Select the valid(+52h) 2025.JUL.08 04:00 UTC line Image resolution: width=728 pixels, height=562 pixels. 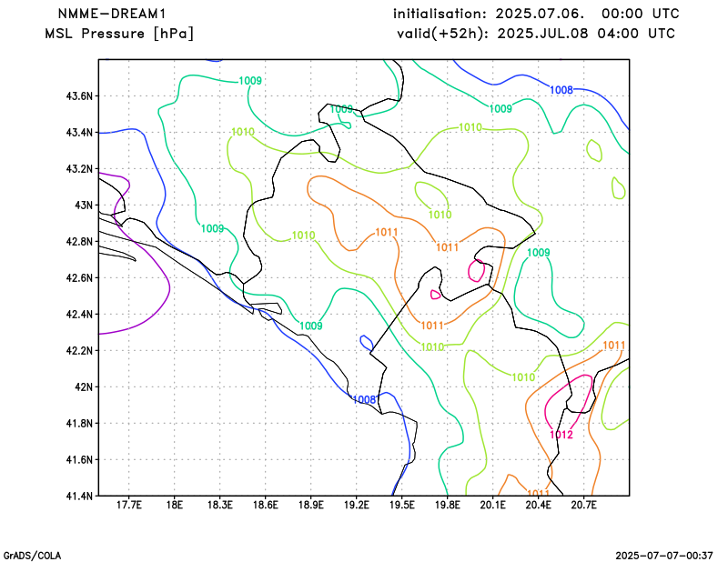pyautogui.click(x=536, y=34)
